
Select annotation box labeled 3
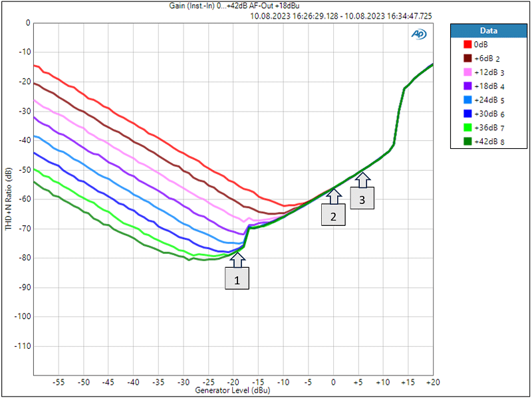[362, 198]
